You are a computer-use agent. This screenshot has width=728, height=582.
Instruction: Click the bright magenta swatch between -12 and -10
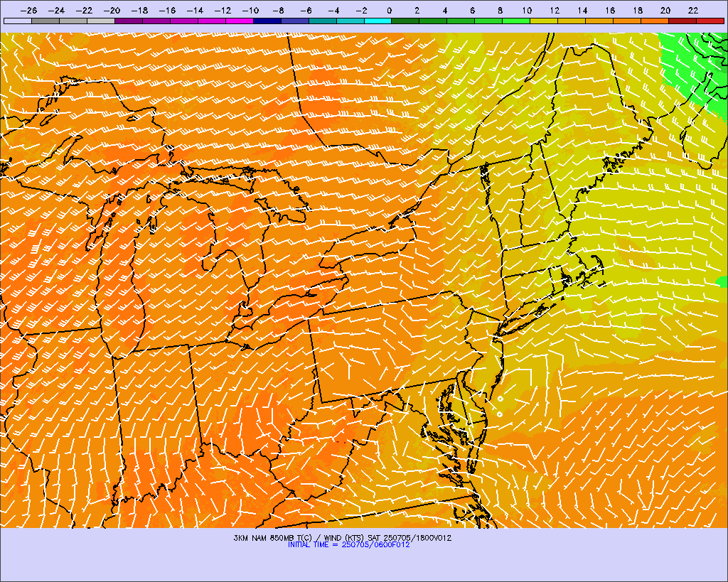240,21
